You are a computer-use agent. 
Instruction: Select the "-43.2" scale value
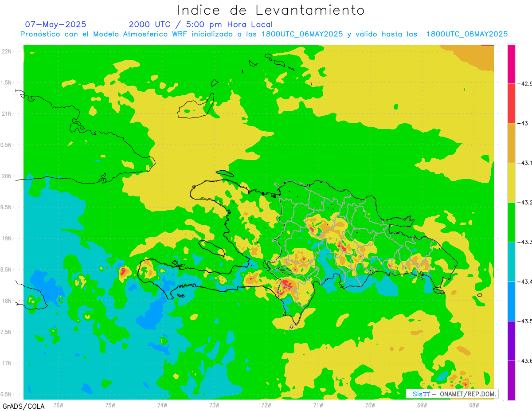524,202
